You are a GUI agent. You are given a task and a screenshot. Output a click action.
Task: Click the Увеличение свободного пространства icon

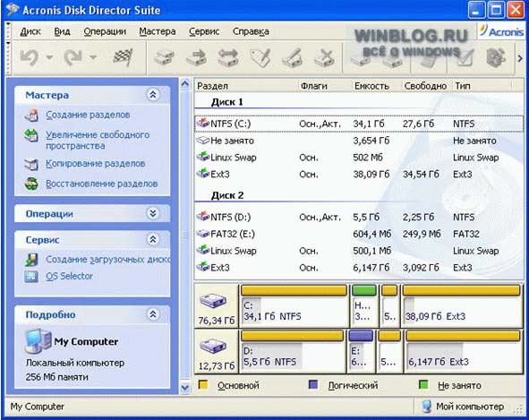[x=31, y=136]
